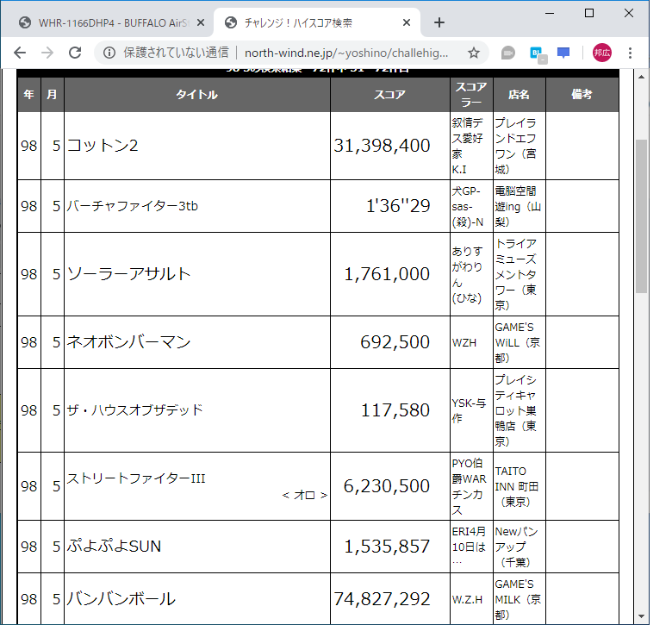The width and height of the screenshot is (672, 625).
Task: Select the title ストリートファイターIII
Action: click(136, 478)
